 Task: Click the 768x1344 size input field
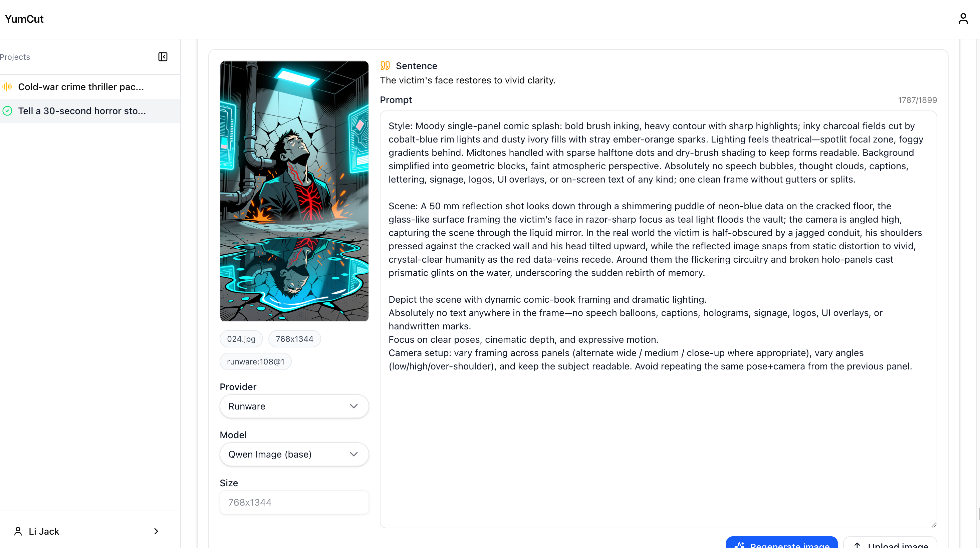294,502
